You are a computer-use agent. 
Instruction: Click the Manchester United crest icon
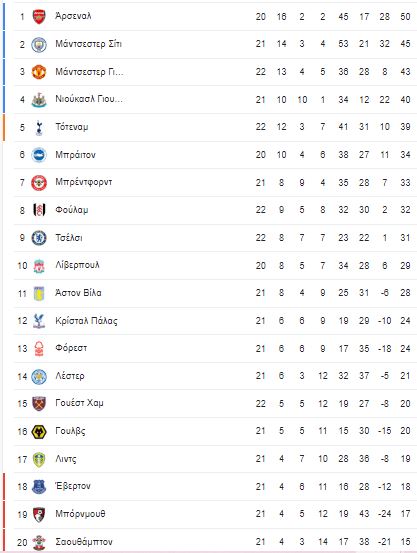[x=39, y=72]
